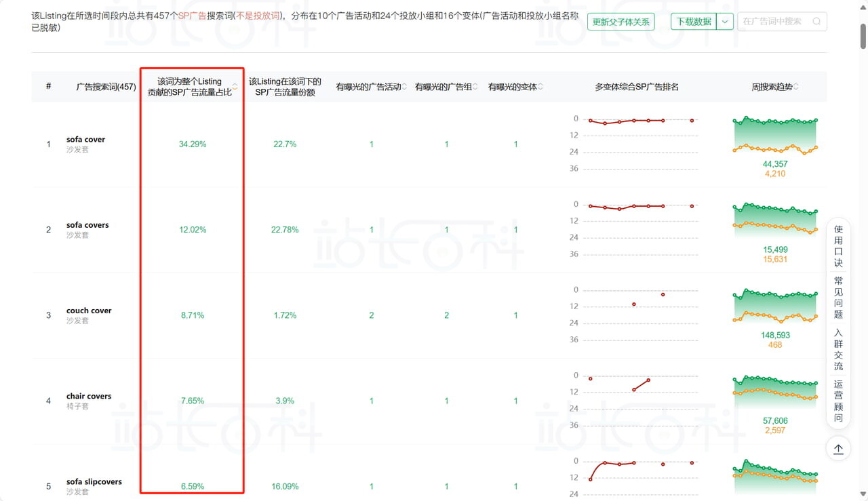
Task: Click 该Listing在该词下的SP广告流量份额 column header
Action: pos(285,87)
